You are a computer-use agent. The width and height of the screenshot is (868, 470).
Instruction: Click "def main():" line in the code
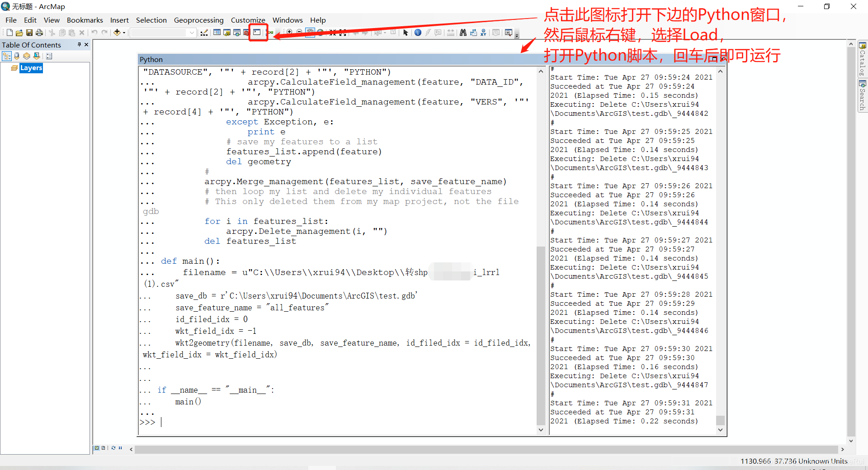pyautogui.click(x=190, y=261)
